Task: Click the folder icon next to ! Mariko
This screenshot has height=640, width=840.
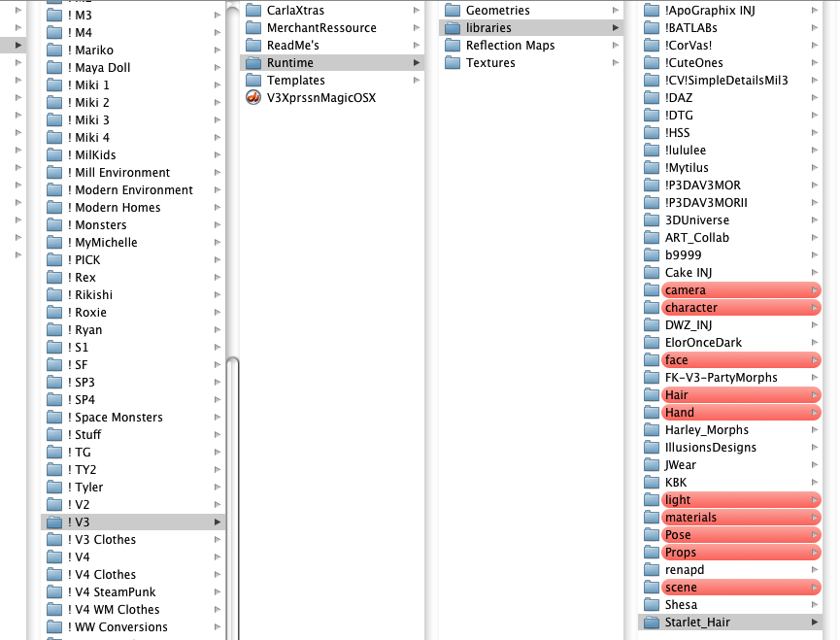Action: (x=54, y=51)
